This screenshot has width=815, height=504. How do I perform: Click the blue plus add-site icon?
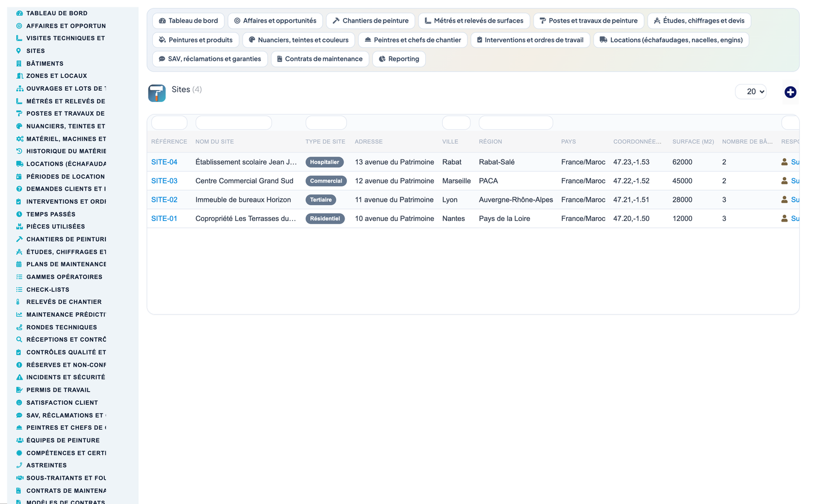point(790,92)
